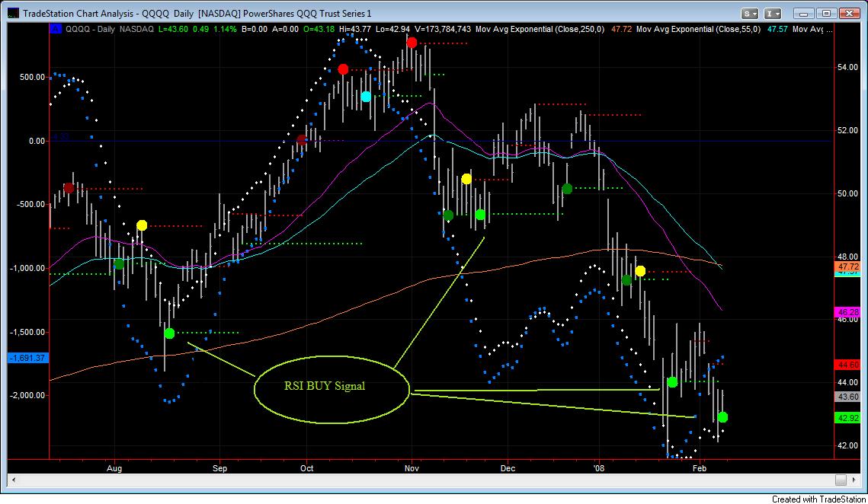The image size is (868, 504).
Task: Click the gray 43.60 last price label
Action: [848, 397]
